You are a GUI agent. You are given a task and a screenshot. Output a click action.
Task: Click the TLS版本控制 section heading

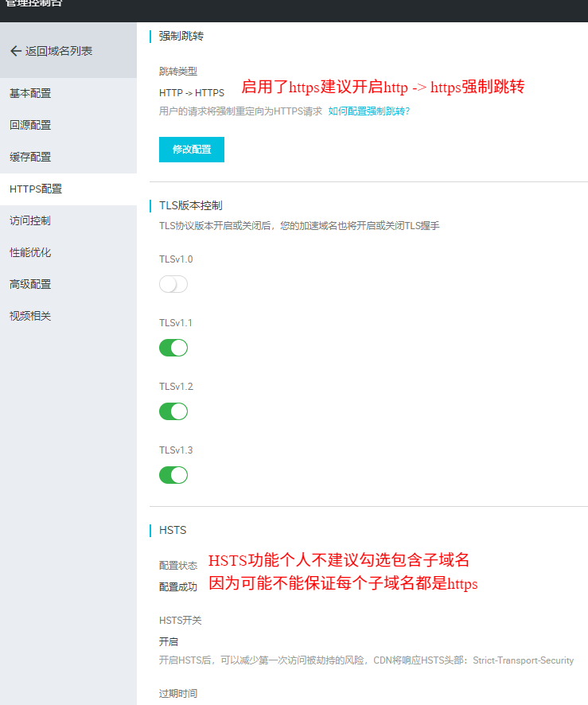(191, 205)
